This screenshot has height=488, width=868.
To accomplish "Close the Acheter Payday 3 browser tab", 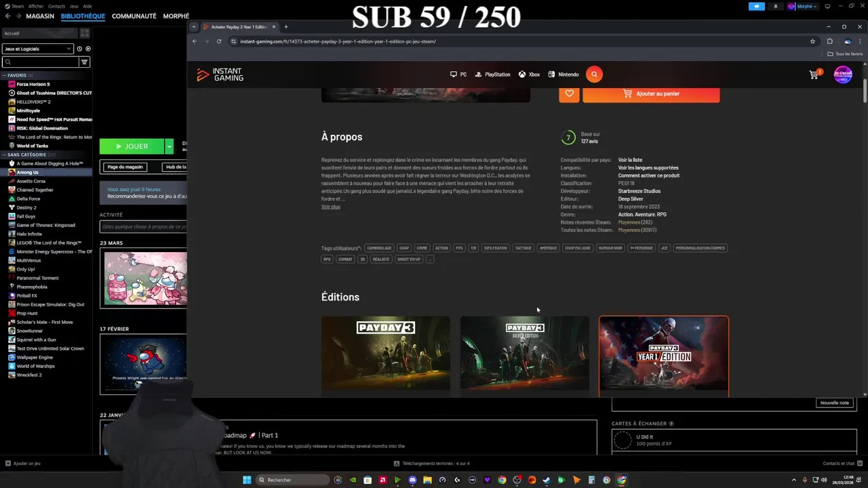I will (274, 27).
